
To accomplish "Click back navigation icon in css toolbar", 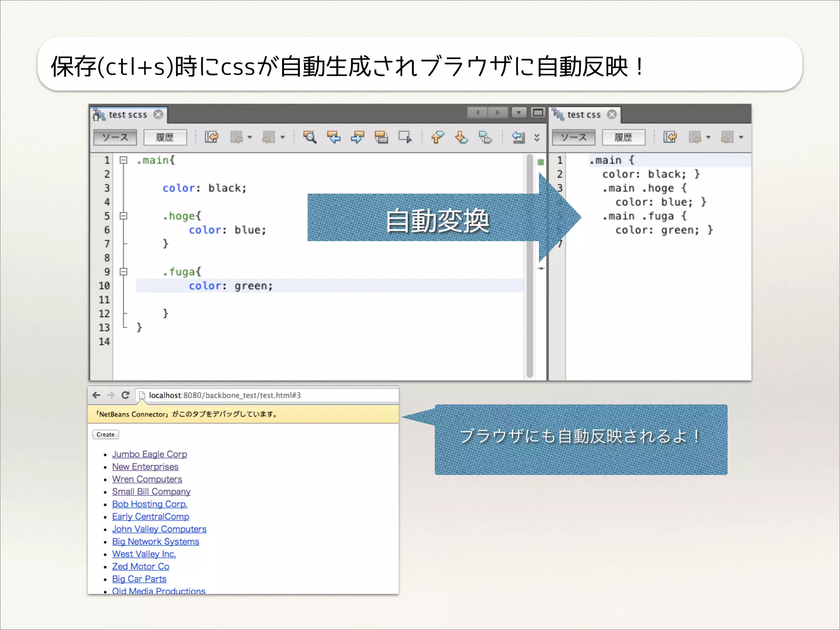I will tap(695, 137).
